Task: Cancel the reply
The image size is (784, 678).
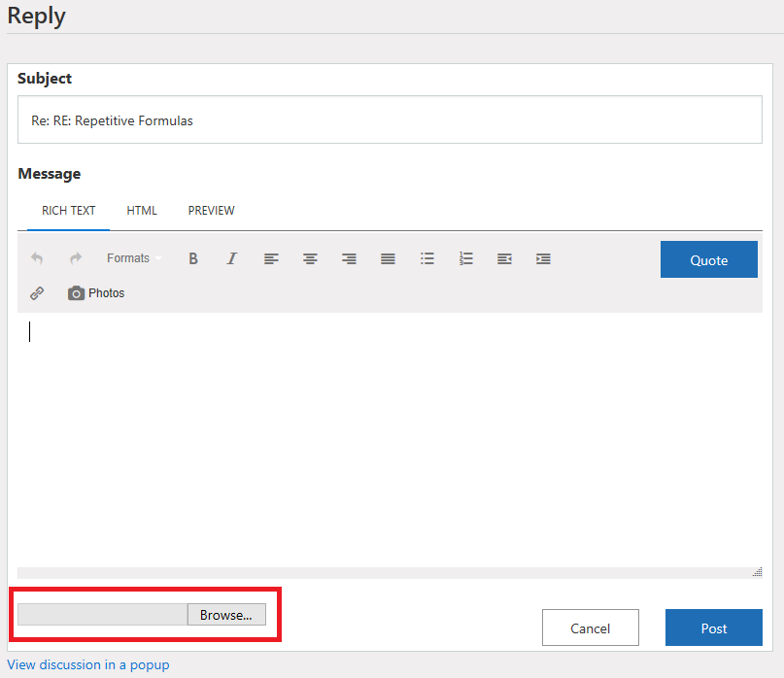Action: click(591, 627)
